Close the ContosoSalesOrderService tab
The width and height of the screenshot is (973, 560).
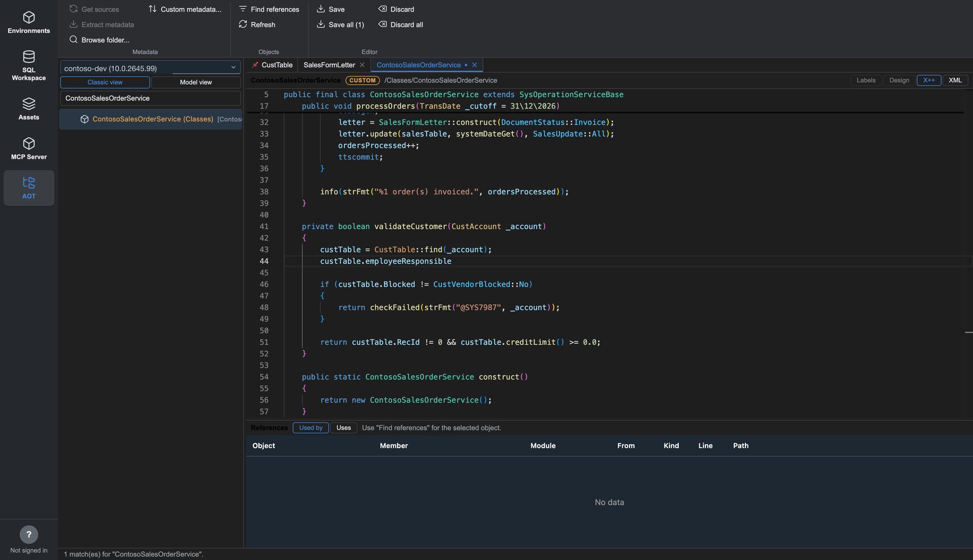pos(474,65)
